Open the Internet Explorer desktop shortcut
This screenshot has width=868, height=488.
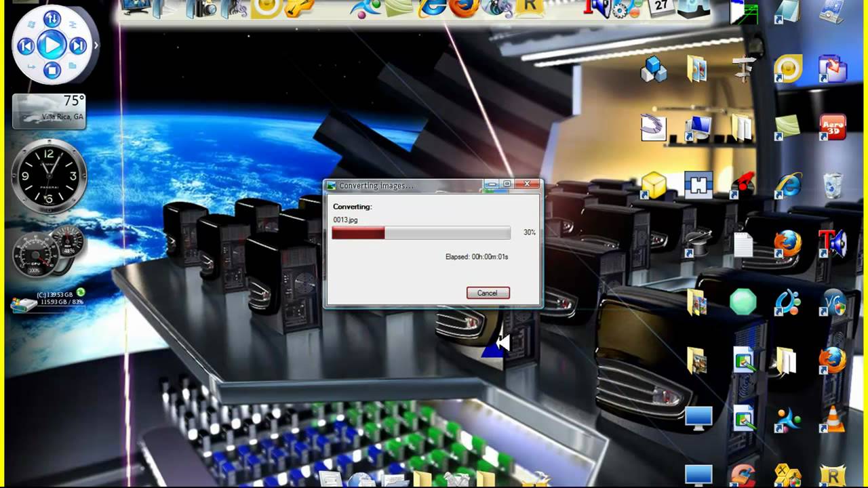[x=788, y=185]
